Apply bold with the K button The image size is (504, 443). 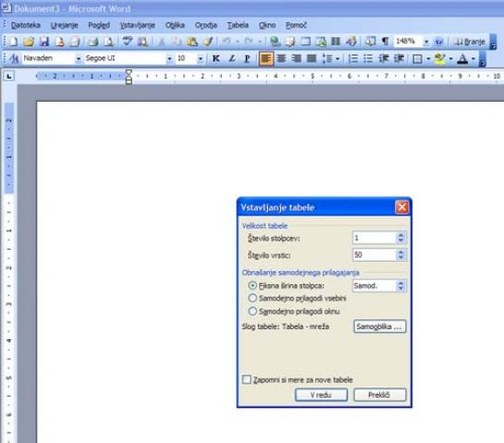(216, 58)
